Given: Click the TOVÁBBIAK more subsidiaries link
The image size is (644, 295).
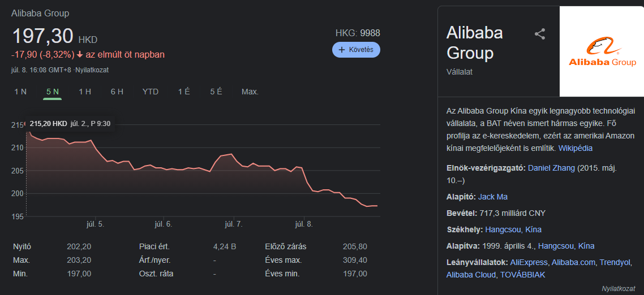Looking at the screenshot, I should coord(523,275).
